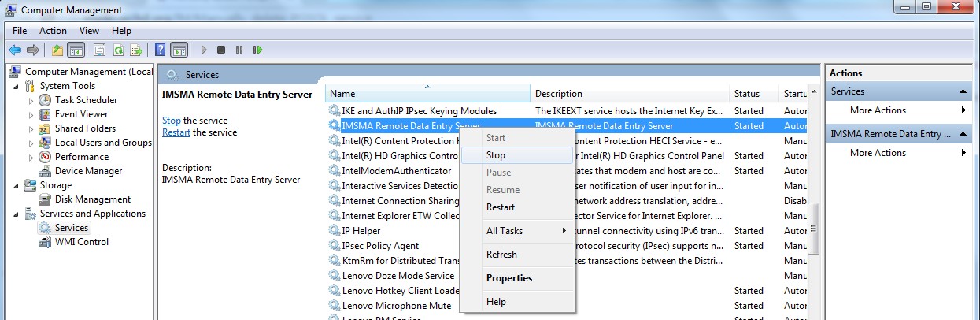The width and height of the screenshot is (980, 320).
Task: Choose Stop from the context menu
Action: (496, 155)
